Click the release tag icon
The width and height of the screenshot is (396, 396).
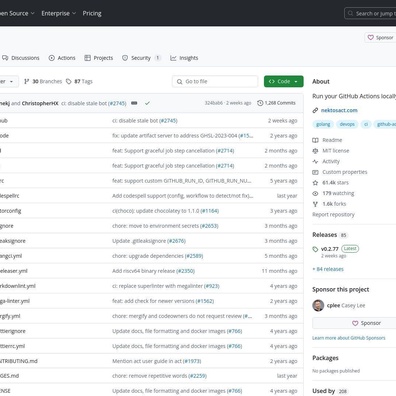point(315,249)
